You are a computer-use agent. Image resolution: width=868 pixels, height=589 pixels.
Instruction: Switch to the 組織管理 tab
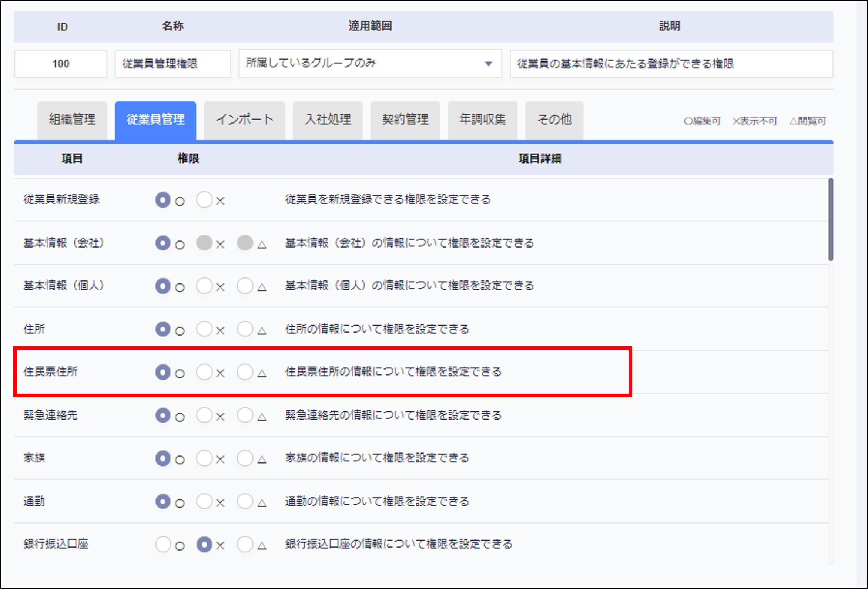72,120
